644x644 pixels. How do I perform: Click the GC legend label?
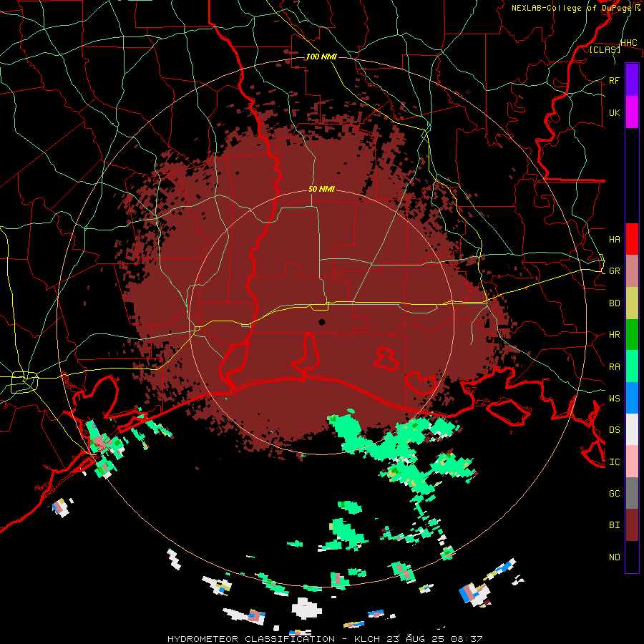click(x=614, y=494)
